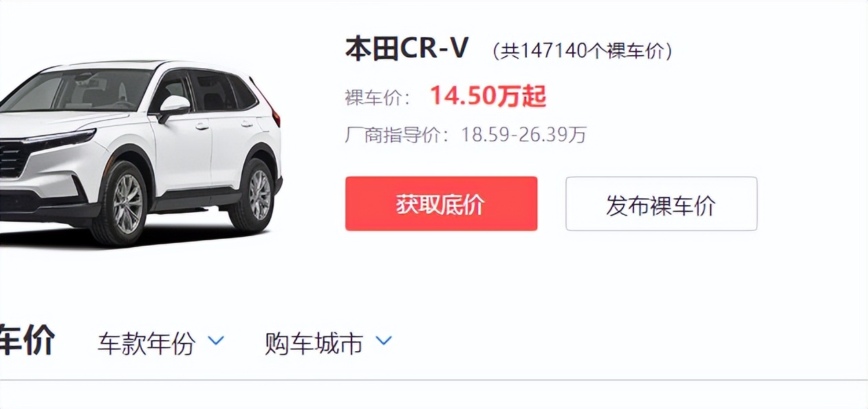The height and width of the screenshot is (409, 868).
Task: Click the 本田CR-V model title
Action: 407,49
